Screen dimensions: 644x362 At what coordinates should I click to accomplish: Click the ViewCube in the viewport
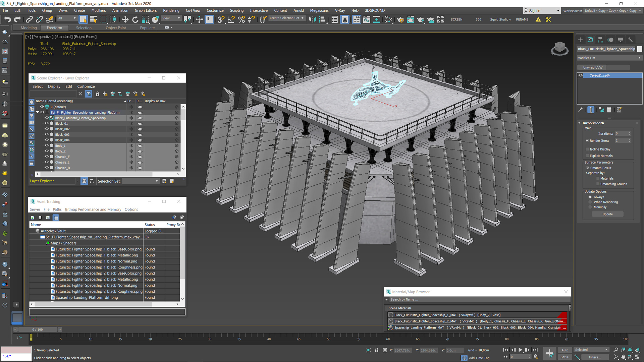559,48
